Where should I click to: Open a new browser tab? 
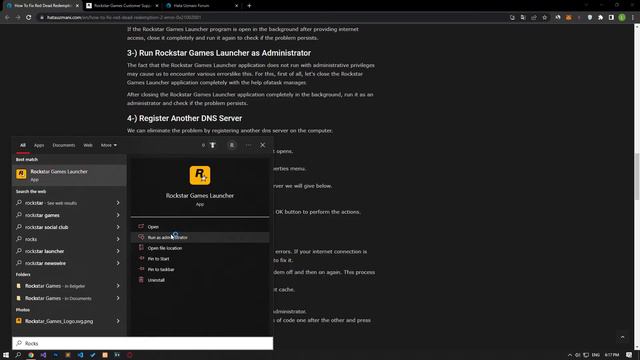point(249,6)
